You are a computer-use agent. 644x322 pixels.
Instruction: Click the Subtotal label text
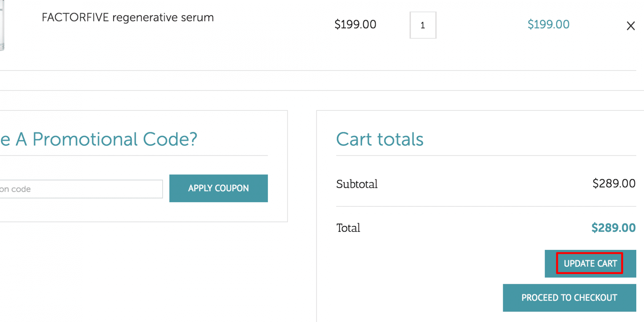click(357, 184)
